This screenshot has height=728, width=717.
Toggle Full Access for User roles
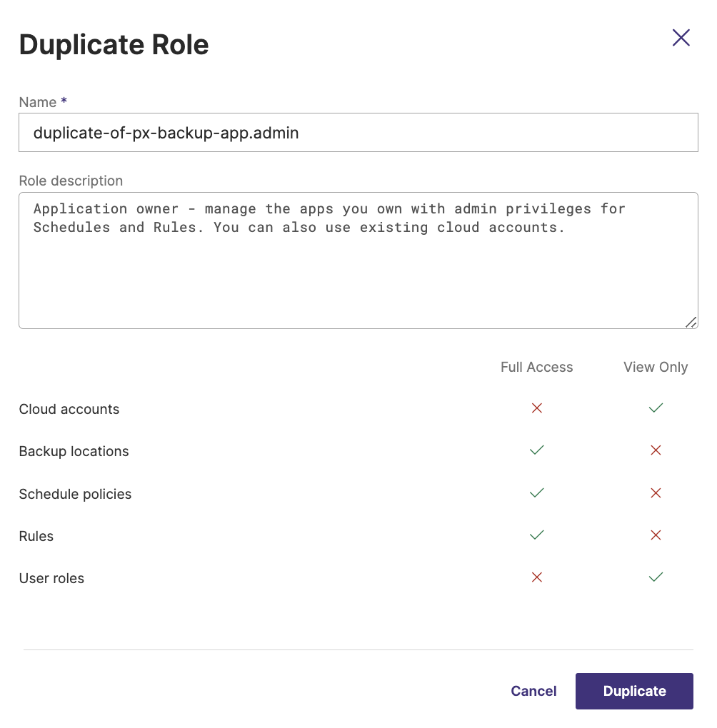[x=537, y=577]
